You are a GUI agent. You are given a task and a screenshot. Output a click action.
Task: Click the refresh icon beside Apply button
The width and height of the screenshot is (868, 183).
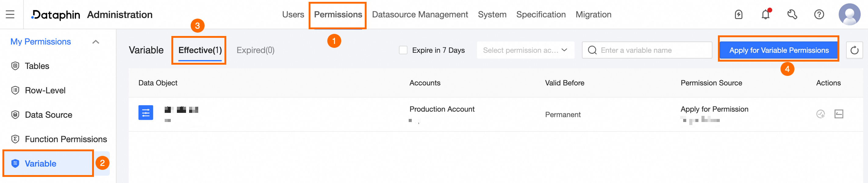pos(854,50)
